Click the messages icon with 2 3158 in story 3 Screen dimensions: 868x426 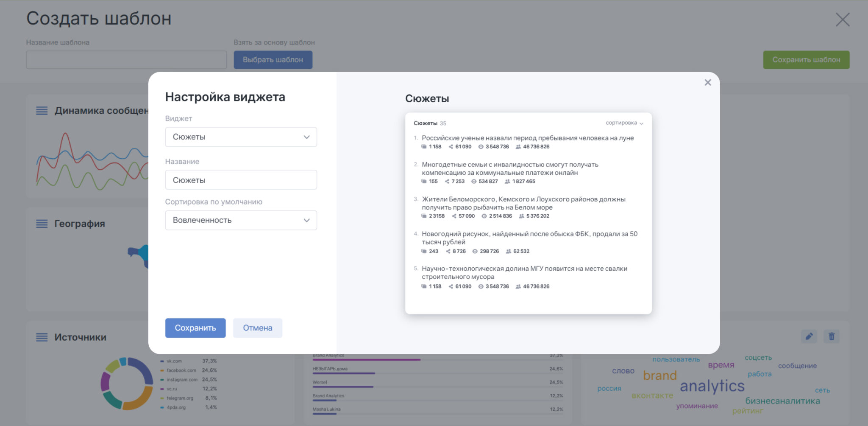(424, 216)
